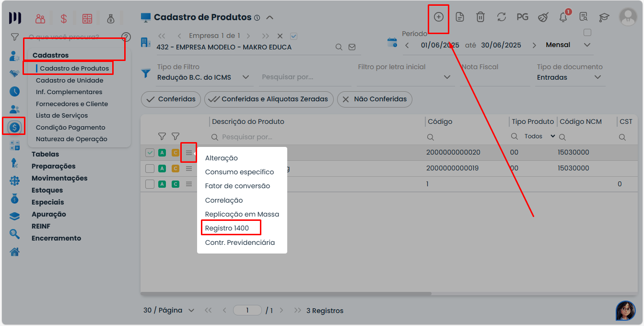
Task: Open the 30 / Página dropdown
Action: pos(169,311)
